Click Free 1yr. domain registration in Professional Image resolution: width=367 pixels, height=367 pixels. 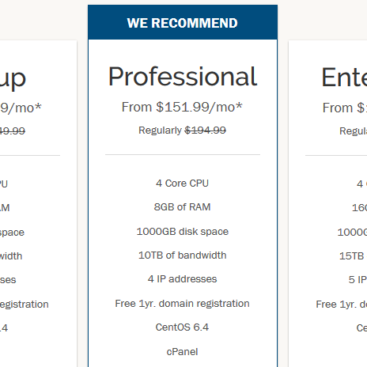(x=182, y=303)
